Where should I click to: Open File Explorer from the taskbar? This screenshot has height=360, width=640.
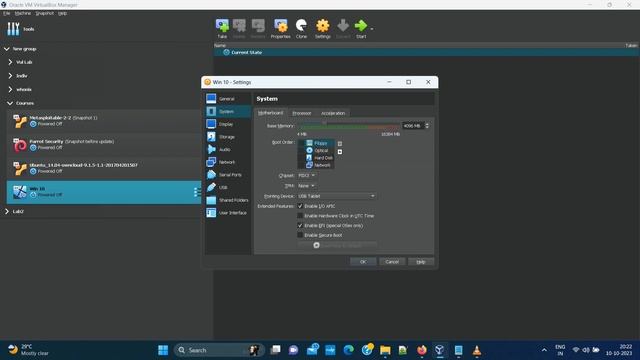coord(385,350)
